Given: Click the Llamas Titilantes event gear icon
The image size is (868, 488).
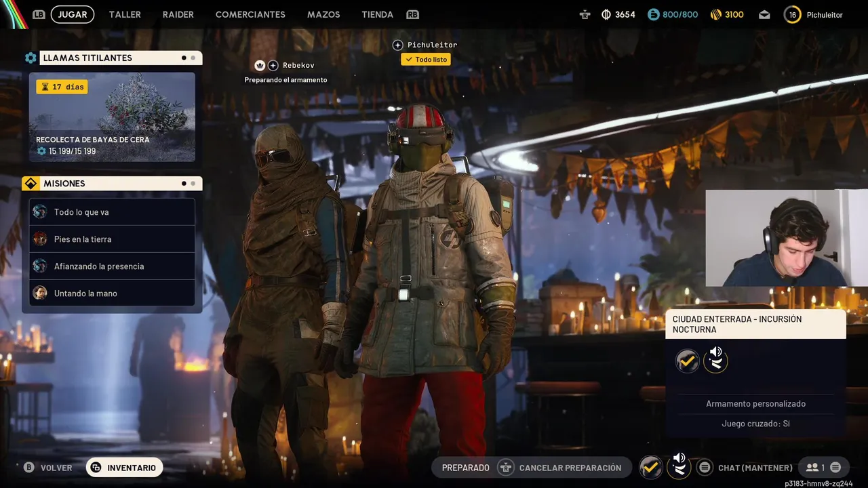Looking at the screenshot, I should pos(31,58).
